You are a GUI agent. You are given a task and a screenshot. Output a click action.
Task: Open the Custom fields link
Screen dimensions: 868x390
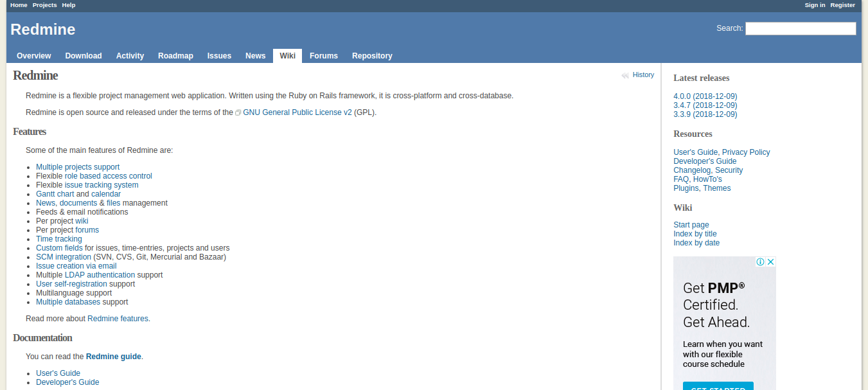59,248
